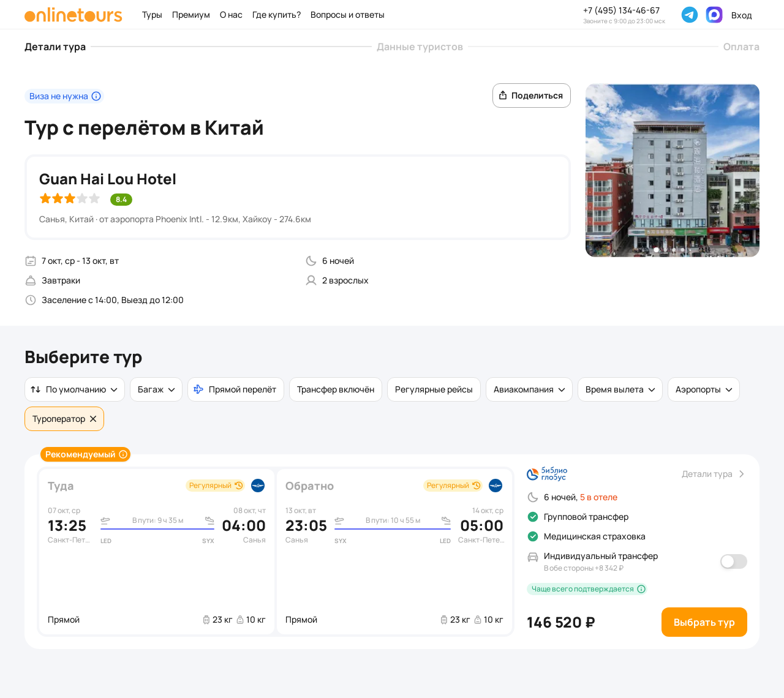Expand the Багаж filter dropdown
The width and height of the screenshot is (784, 698).
click(156, 389)
